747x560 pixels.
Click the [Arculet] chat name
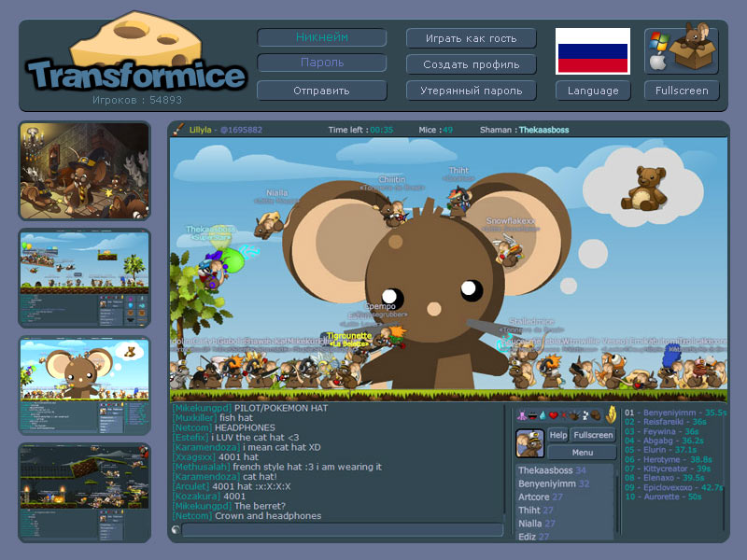(x=191, y=486)
